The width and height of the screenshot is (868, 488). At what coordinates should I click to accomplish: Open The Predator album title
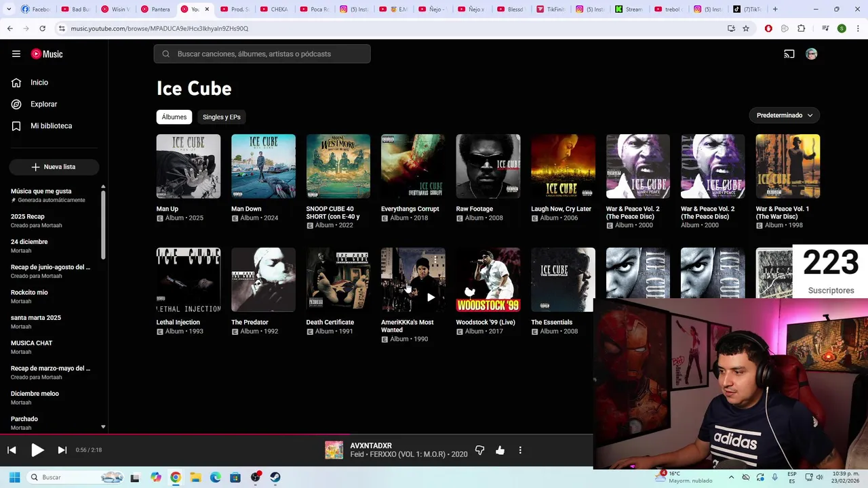[250, 322]
